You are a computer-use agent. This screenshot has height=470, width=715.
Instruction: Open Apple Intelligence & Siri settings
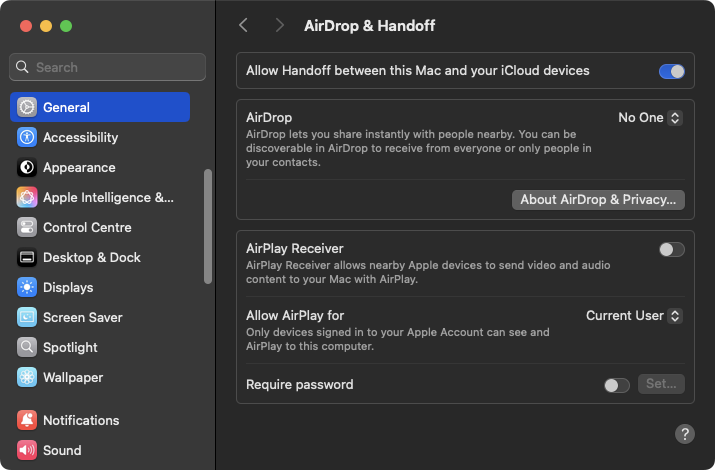[100, 197]
